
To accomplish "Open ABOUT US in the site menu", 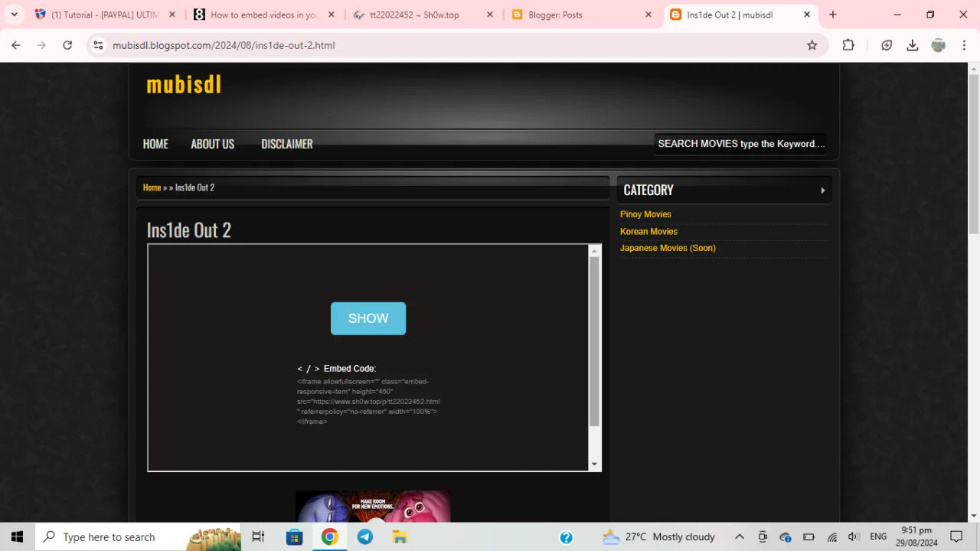I will pos(213,144).
